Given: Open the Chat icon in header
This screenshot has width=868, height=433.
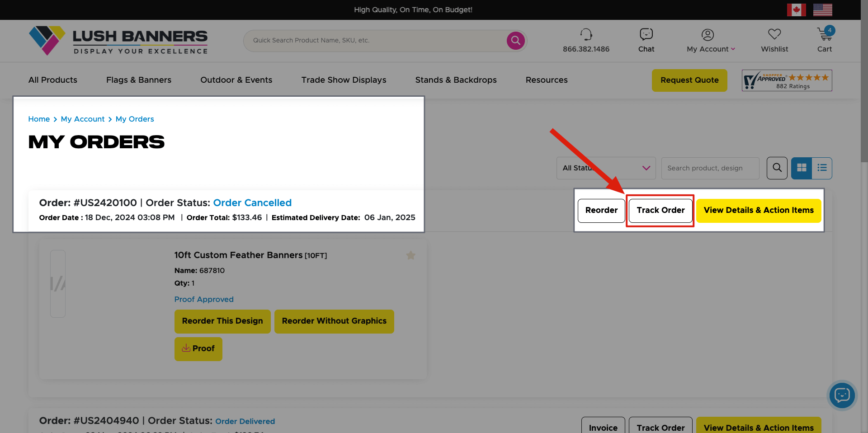Looking at the screenshot, I should coord(646,34).
